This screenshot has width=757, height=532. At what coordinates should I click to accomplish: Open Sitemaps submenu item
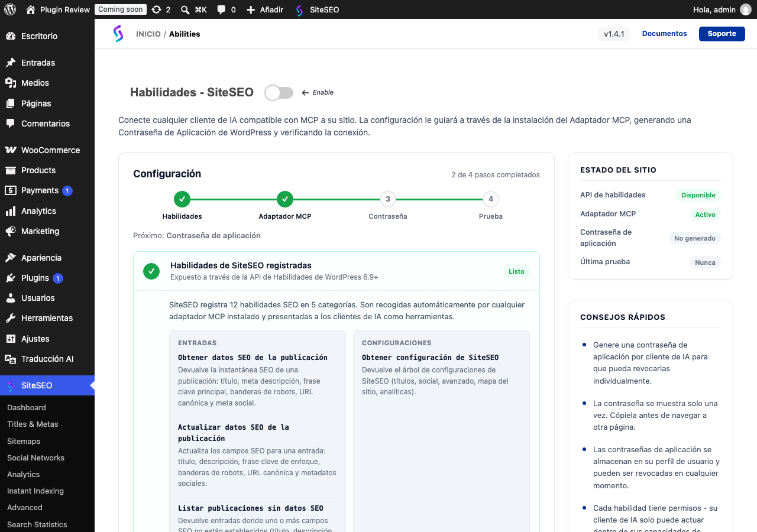24,441
